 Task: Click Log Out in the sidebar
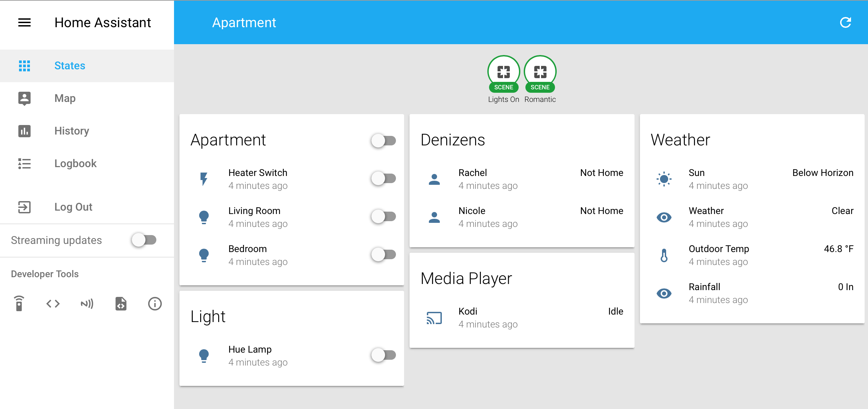tap(73, 207)
